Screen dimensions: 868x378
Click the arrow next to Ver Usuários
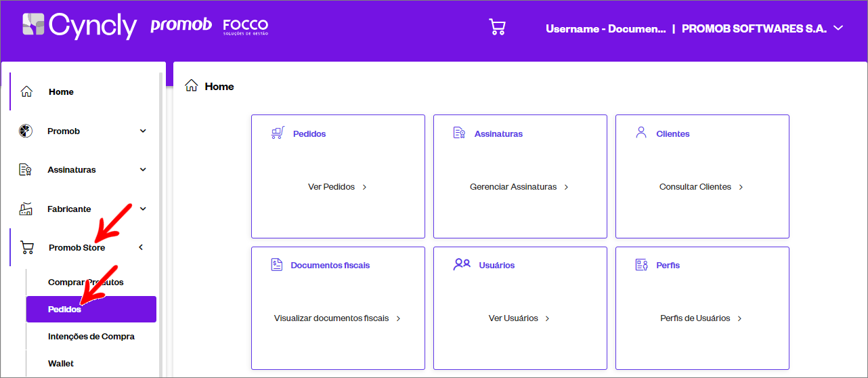coord(547,318)
